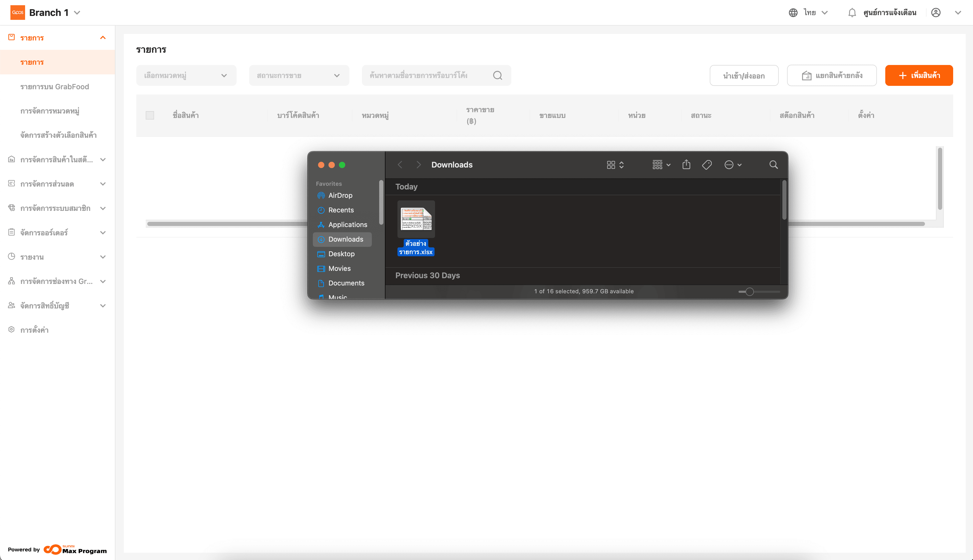Click the Finder search magnifier icon
973x560 pixels.
click(x=773, y=165)
